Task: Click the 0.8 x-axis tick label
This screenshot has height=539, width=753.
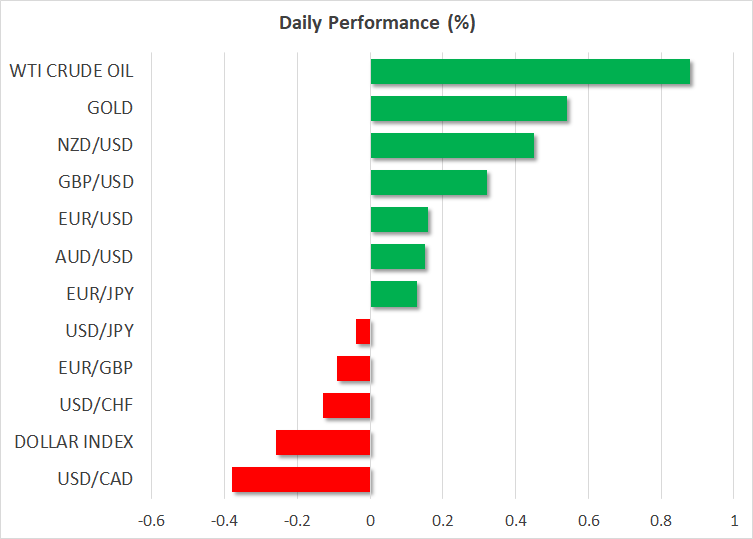Action: pos(661,521)
